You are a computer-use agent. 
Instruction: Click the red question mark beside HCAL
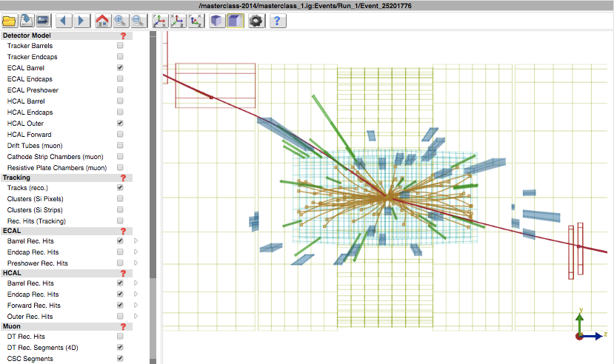pyautogui.click(x=123, y=273)
